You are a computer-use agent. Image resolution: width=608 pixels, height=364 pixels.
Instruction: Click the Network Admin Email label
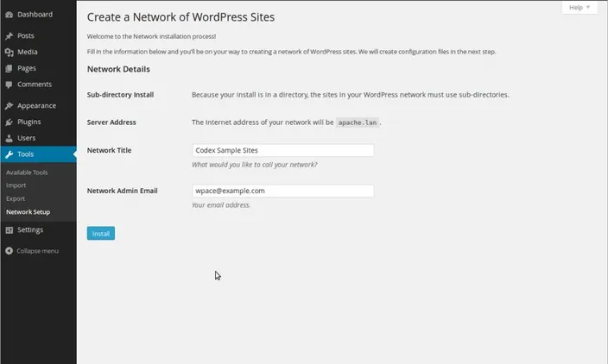pyautogui.click(x=122, y=191)
